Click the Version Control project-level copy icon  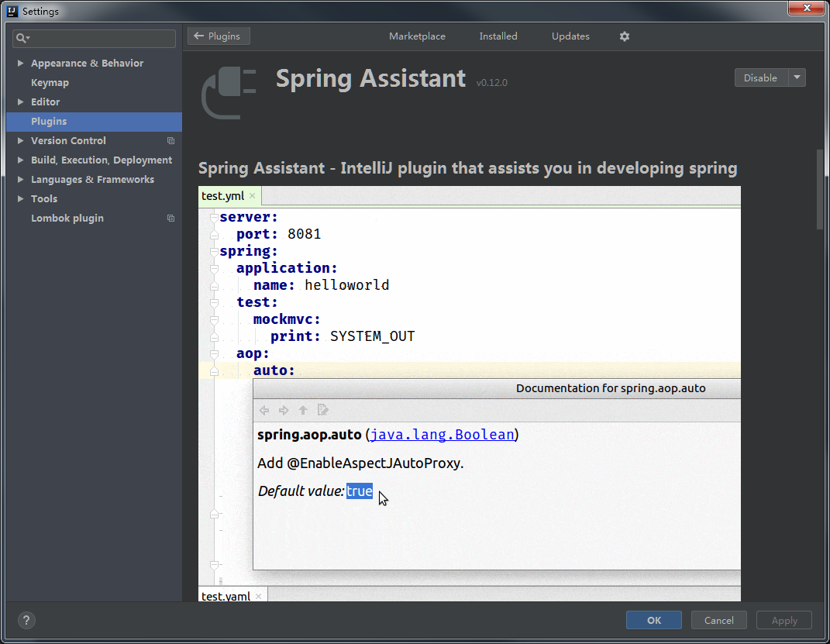click(170, 141)
